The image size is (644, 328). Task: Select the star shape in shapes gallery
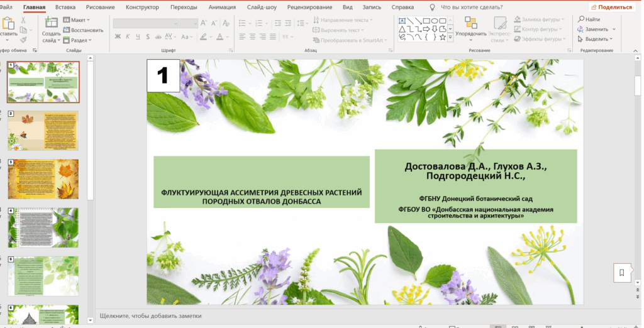(x=443, y=37)
